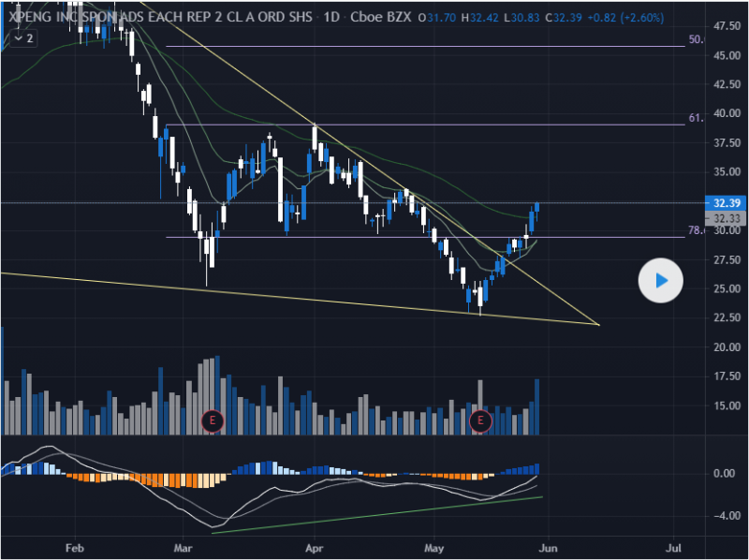The image size is (749, 560).
Task: Select the current price tag 32.39
Action: coord(727,202)
